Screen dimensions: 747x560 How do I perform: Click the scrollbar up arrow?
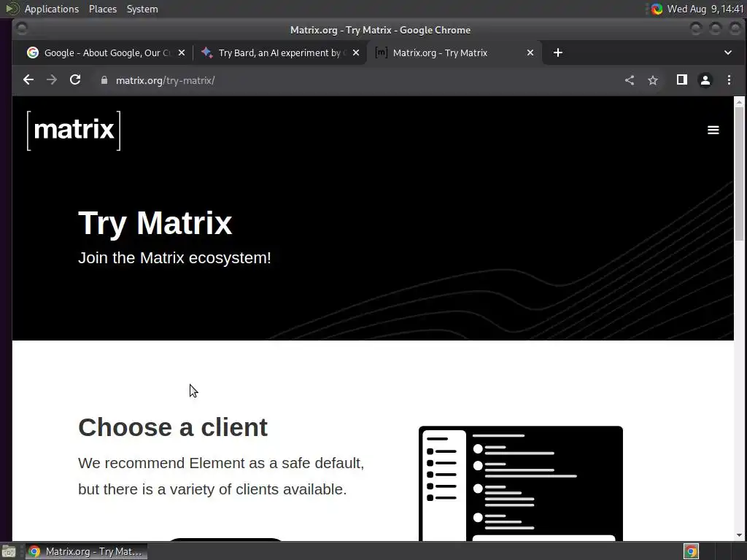[739, 101]
